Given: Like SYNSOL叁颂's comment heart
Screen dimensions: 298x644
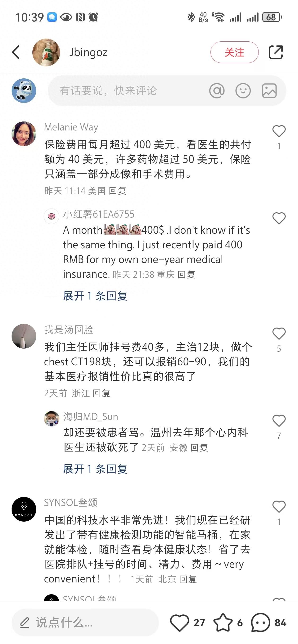Looking at the screenshot, I should pos(279,507).
